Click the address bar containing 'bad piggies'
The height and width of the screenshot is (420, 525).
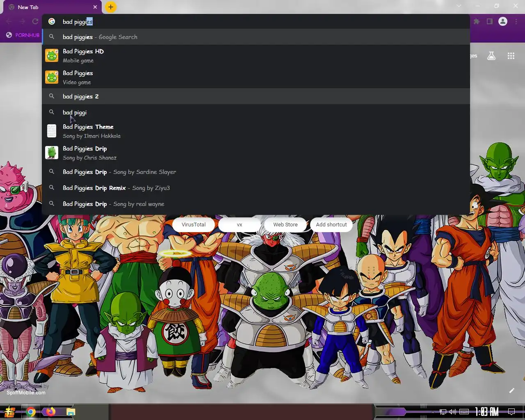pos(256,21)
